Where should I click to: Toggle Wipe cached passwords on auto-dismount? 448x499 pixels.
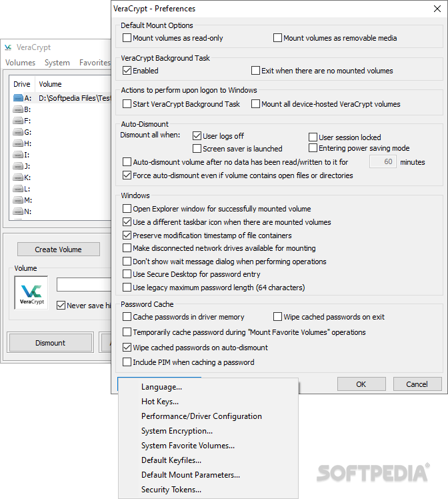pyautogui.click(x=127, y=347)
